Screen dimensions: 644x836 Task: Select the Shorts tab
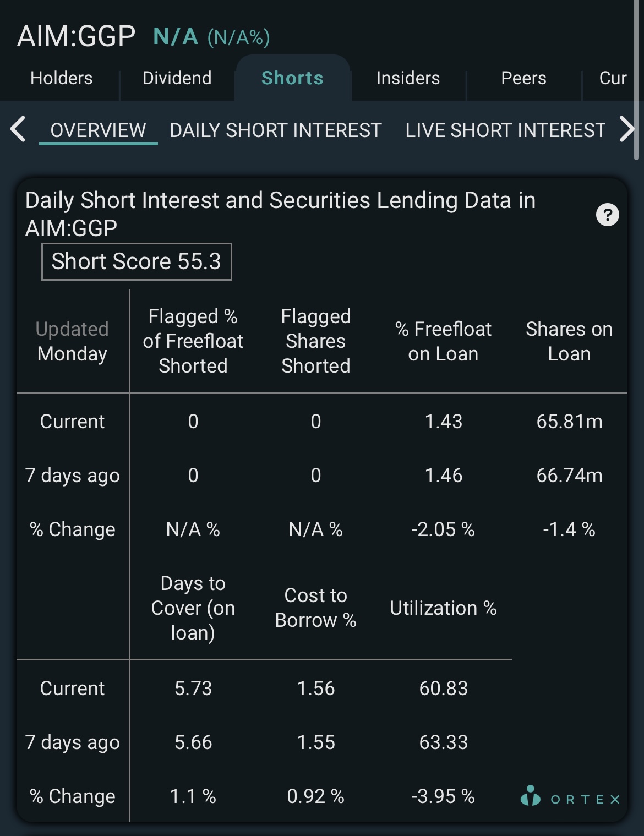point(292,78)
